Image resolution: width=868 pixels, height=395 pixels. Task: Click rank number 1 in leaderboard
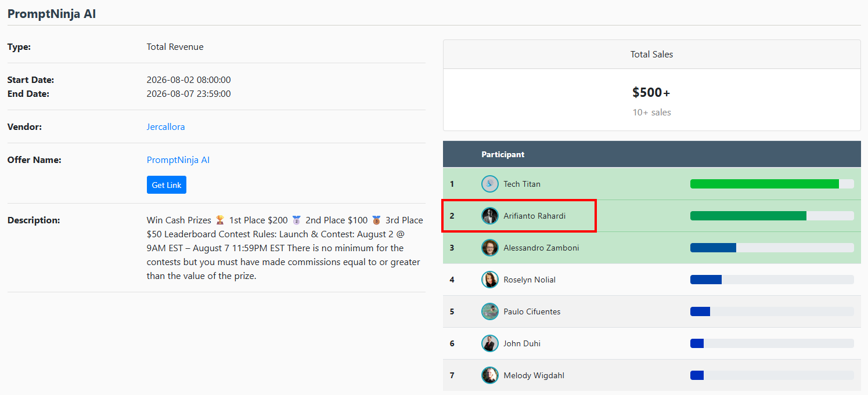coord(452,184)
